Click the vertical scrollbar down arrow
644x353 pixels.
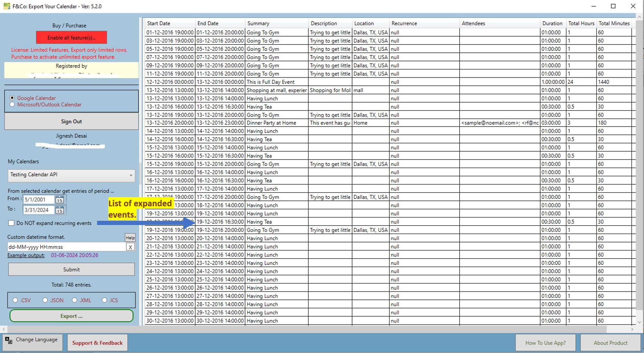[639, 322]
